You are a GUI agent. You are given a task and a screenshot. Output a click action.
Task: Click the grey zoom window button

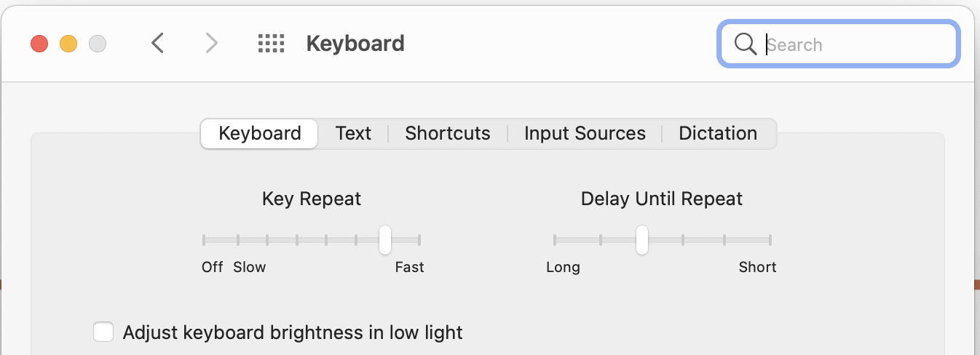click(98, 44)
